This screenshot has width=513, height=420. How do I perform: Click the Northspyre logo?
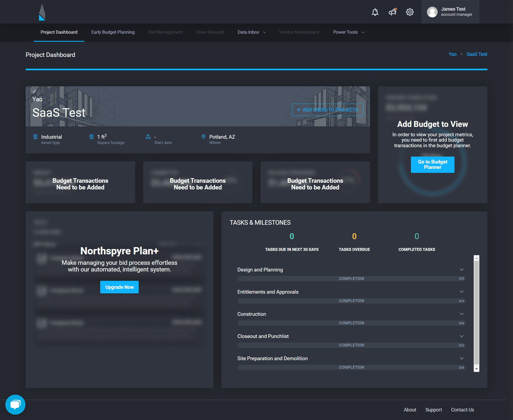[x=42, y=12]
